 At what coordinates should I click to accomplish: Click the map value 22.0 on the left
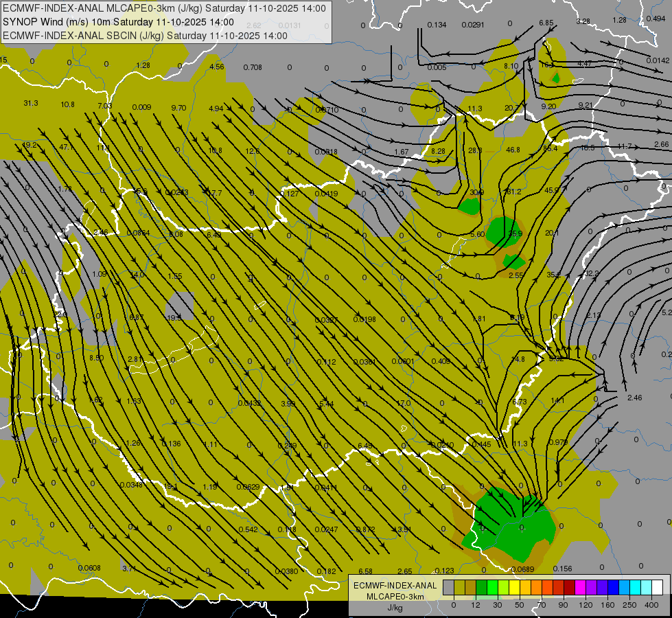click(x=60, y=314)
